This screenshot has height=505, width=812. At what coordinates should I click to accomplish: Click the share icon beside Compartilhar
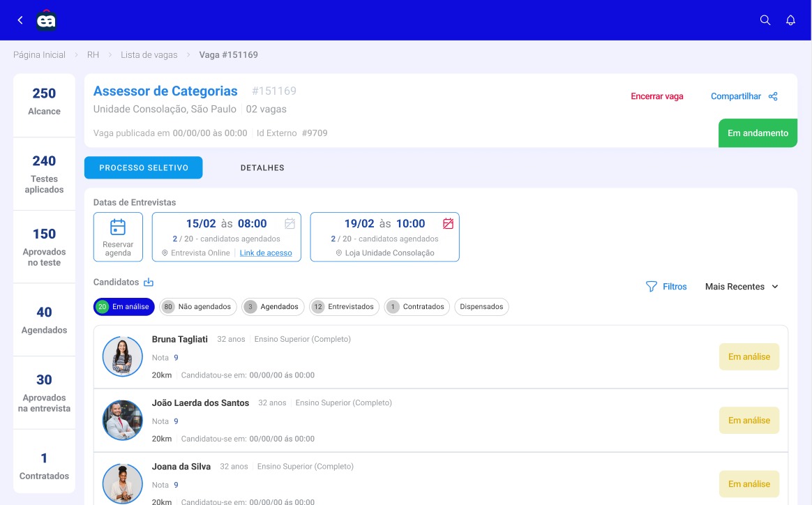tap(773, 96)
